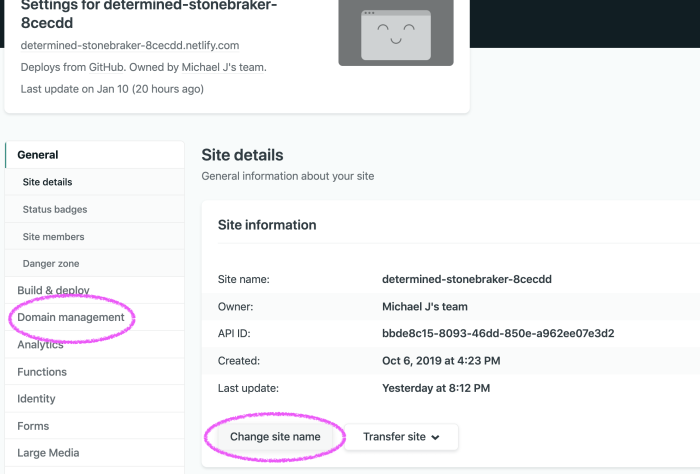The image size is (700, 474).
Task: Open the General settings section
Action: coord(94,155)
